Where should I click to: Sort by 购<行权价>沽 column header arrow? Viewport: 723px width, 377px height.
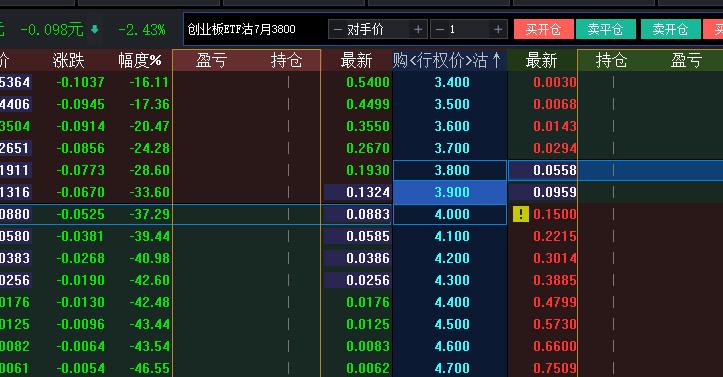point(497,60)
